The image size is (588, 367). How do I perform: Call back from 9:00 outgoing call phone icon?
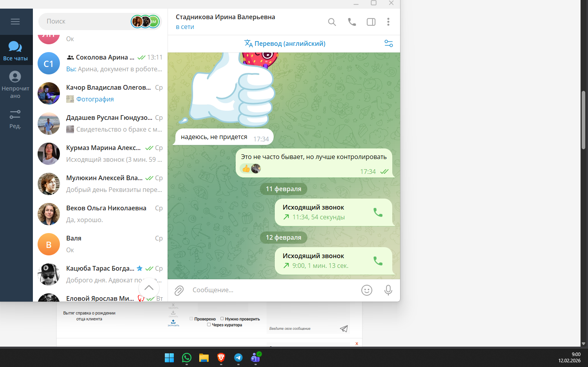378,261
